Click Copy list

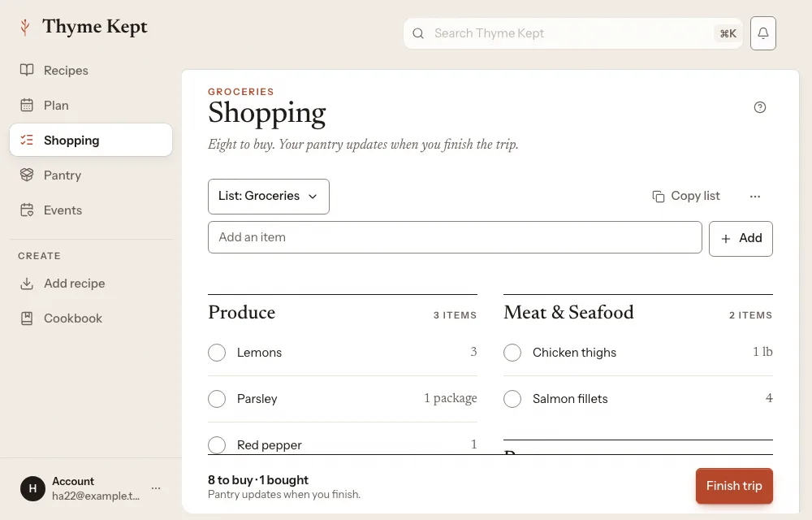[x=686, y=196]
